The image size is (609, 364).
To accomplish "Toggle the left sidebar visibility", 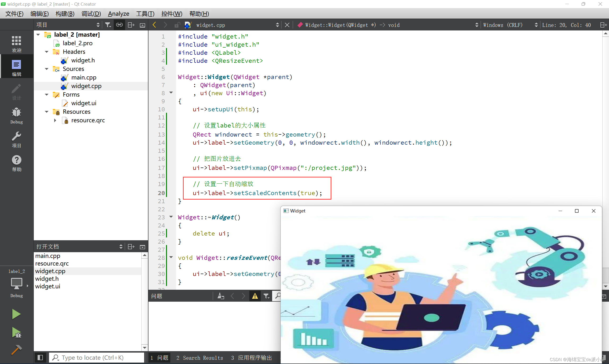I will pyautogui.click(x=40, y=358).
